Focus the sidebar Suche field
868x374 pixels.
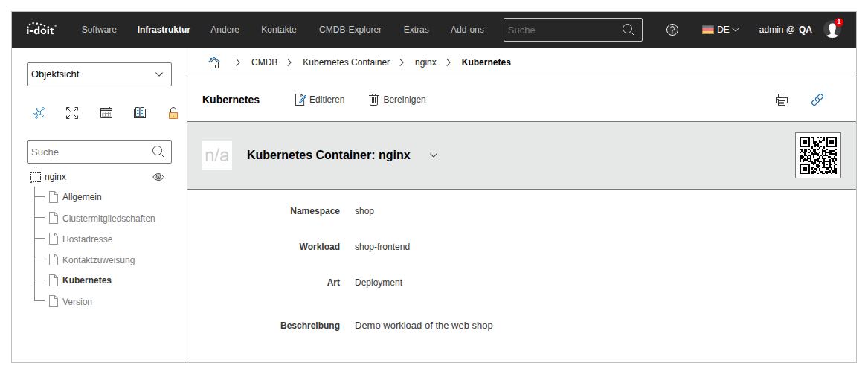[x=99, y=152]
